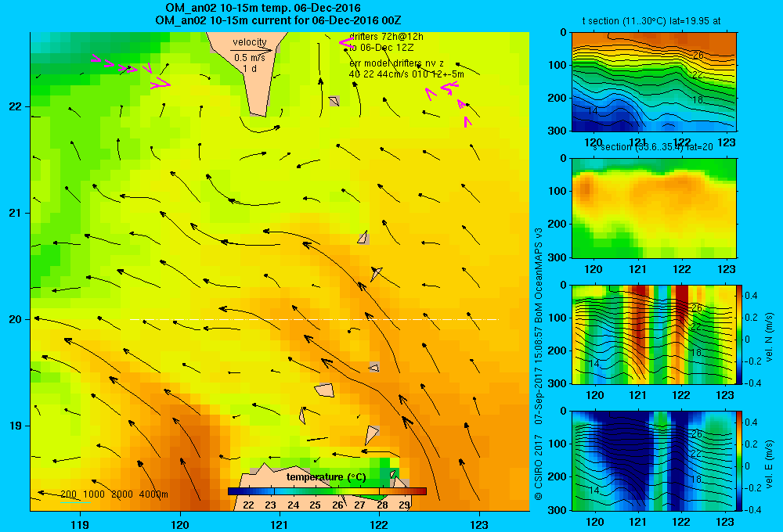This screenshot has height=532, width=783.
Task: Click the cyan 200m contour sample line in the legend
Action: click(75, 501)
